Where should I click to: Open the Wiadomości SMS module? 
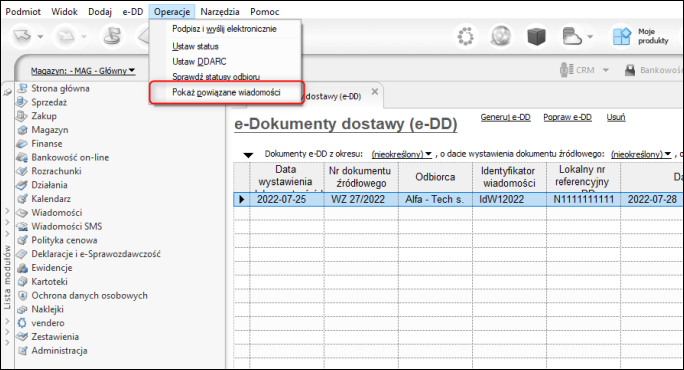66,226
